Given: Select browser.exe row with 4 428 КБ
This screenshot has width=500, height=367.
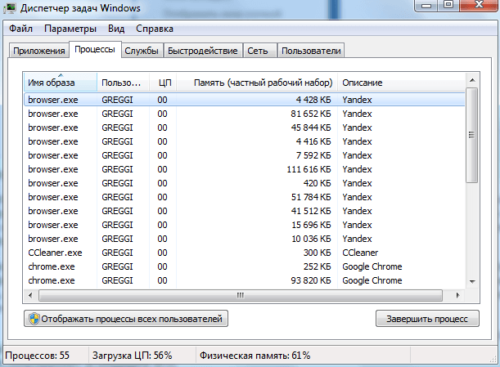Looking at the screenshot, I should tap(245, 100).
